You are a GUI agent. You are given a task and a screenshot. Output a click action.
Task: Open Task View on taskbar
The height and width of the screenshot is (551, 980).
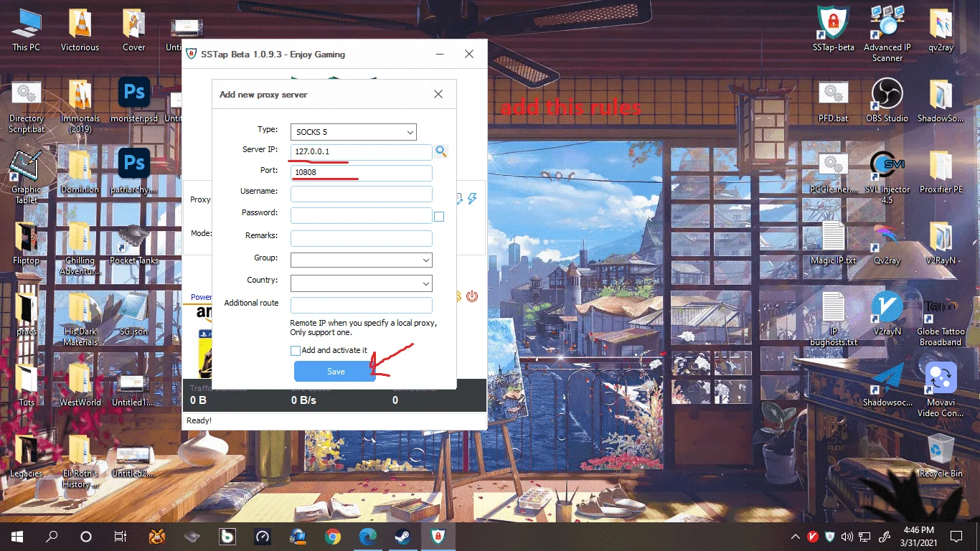(121, 536)
